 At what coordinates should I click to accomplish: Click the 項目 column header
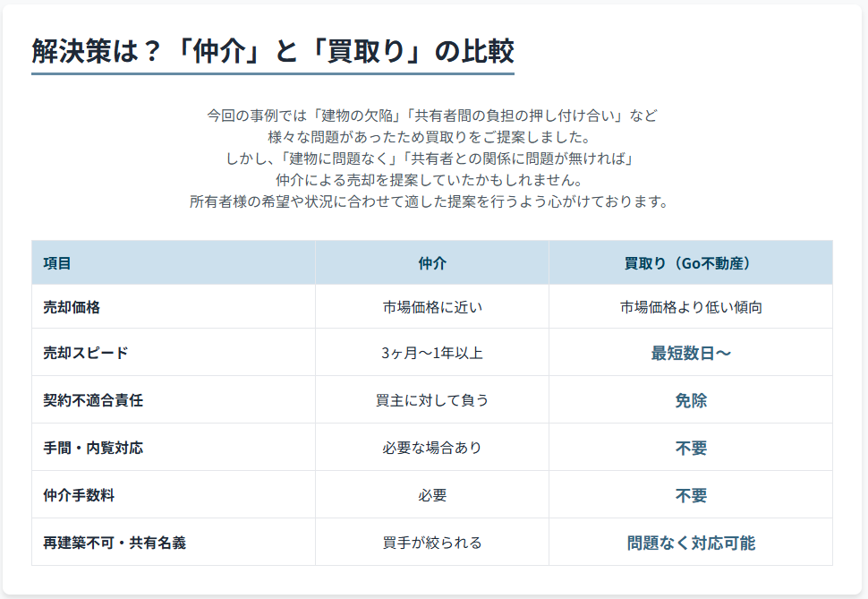57,263
